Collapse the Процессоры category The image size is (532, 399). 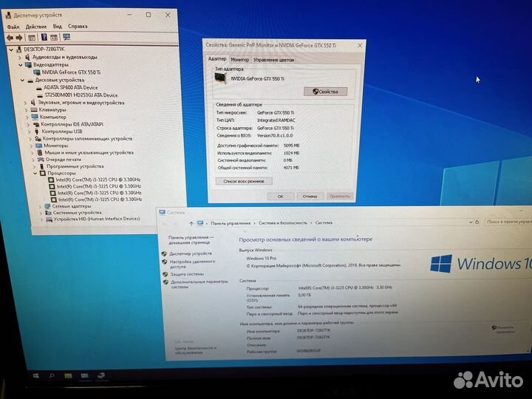pos(35,174)
